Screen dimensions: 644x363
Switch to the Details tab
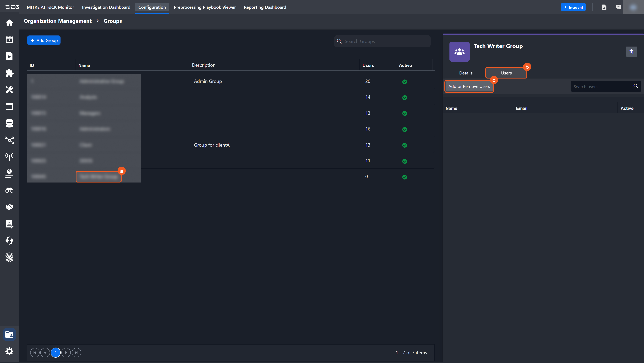coord(466,73)
